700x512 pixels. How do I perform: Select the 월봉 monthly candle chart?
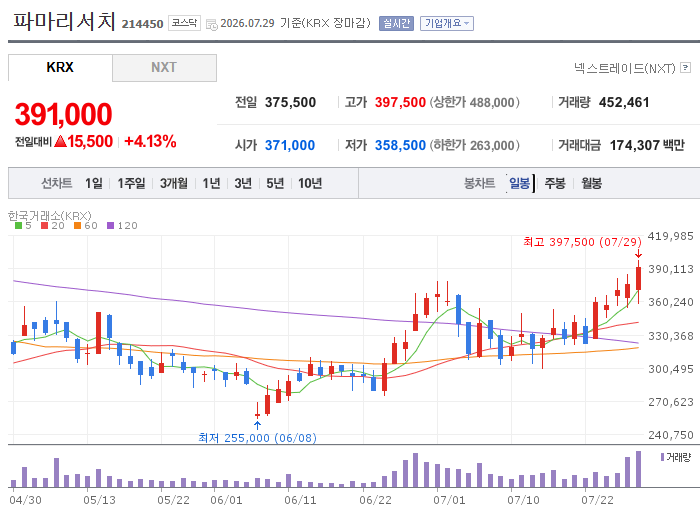[592, 183]
